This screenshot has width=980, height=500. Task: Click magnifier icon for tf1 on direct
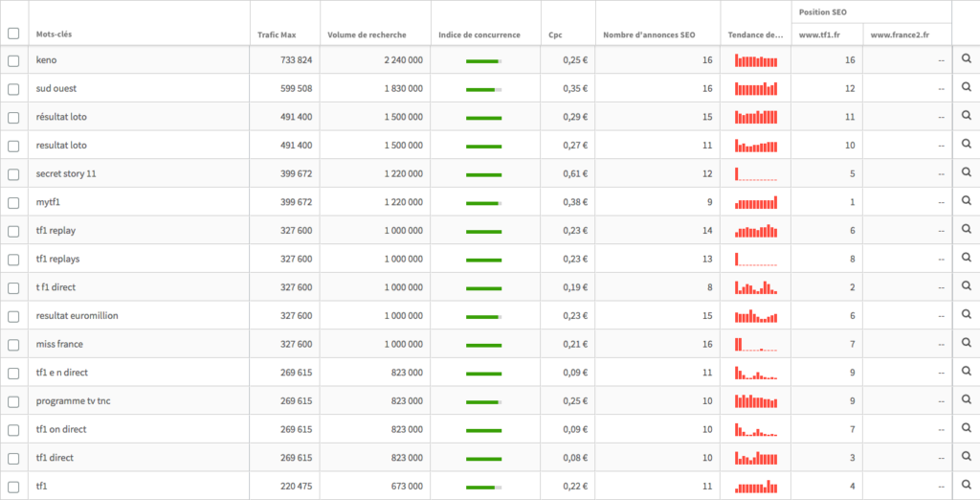(x=966, y=428)
